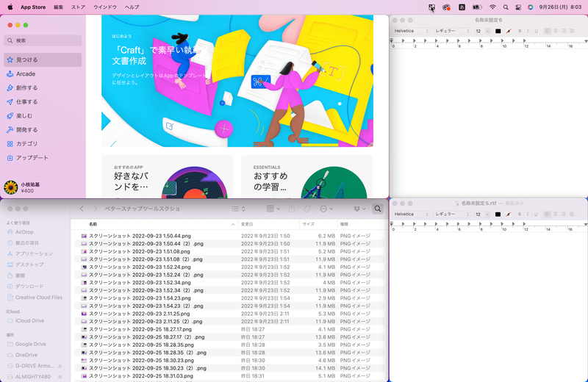Click the Creative Cloud icon in menu bar
Viewport: 588px width, 382px height.
446,7
